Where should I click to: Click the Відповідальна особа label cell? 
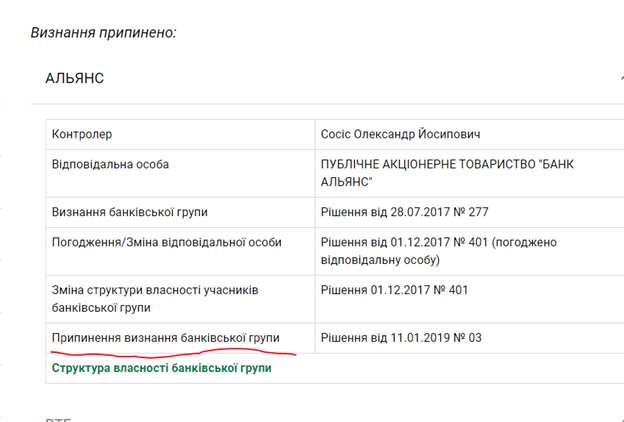tap(109, 164)
